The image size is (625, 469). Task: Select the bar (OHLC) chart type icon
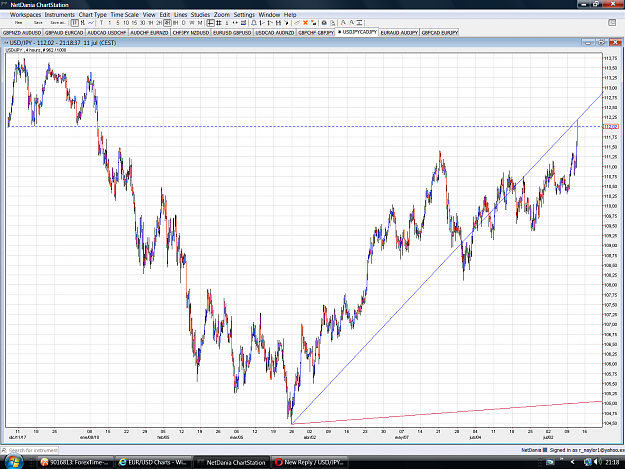pyautogui.click(x=83, y=23)
